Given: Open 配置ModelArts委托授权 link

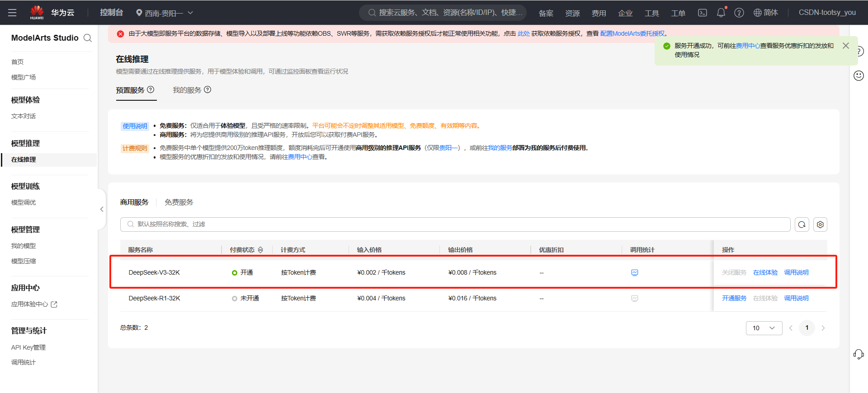Looking at the screenshot, I should point(632,33).
